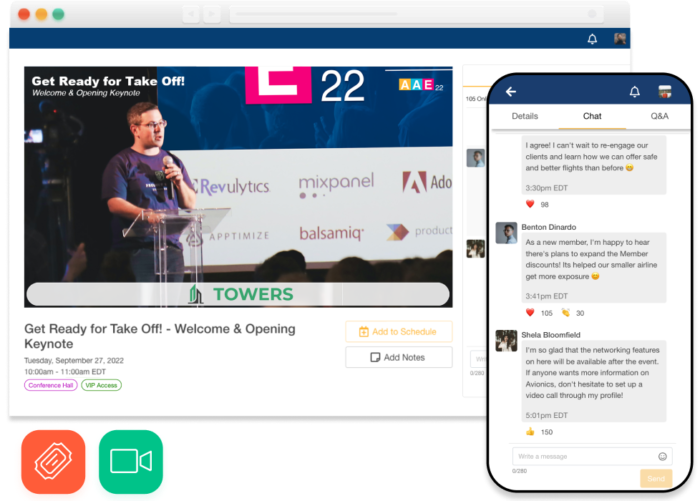Click the lower chat avatar in browser window sidebar
The height and width of the screenshot is (501, 700).
pyautogui.click(x=475, y=249)
